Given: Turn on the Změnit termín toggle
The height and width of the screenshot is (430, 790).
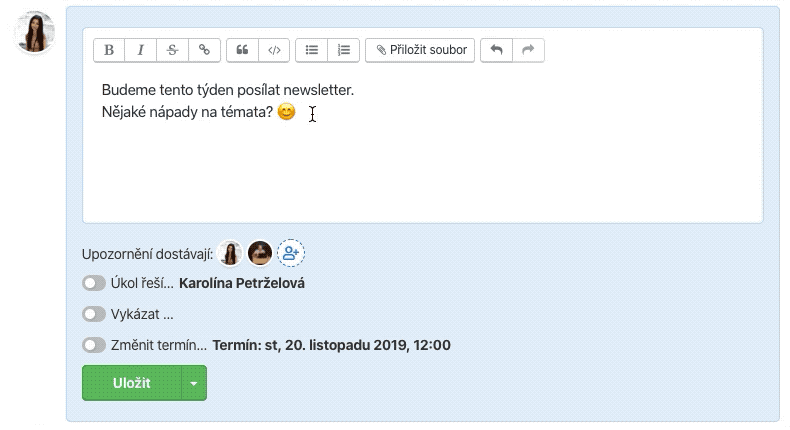Looking at the screenshot, I should coord(94,345).
